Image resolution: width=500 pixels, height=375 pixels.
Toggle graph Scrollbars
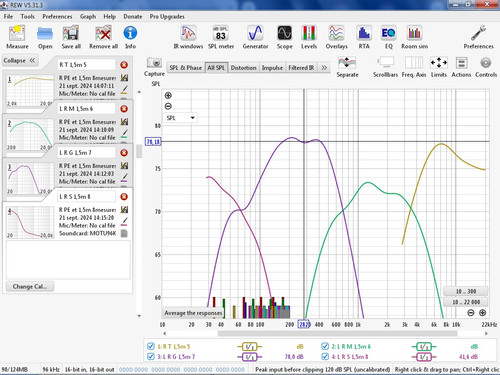pyautogui.click(x=385, y=67)
